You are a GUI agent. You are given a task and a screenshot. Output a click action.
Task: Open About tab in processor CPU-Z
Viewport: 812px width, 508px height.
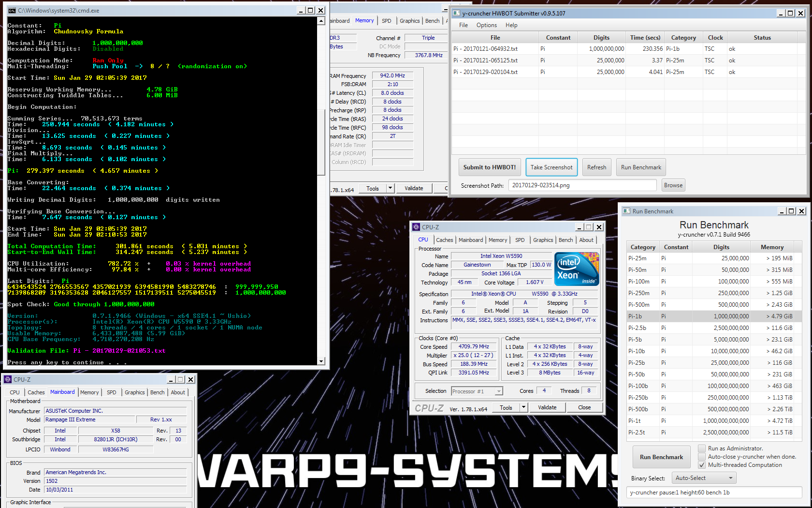coord(586,240)
